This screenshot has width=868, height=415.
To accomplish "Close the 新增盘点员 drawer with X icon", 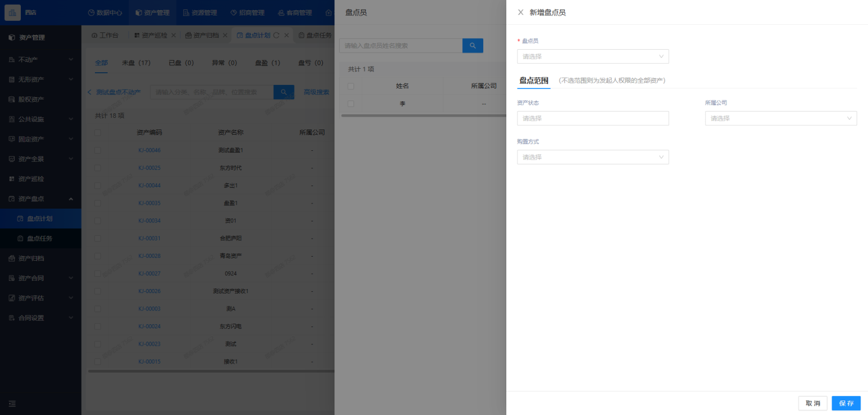I will point(520,12).
